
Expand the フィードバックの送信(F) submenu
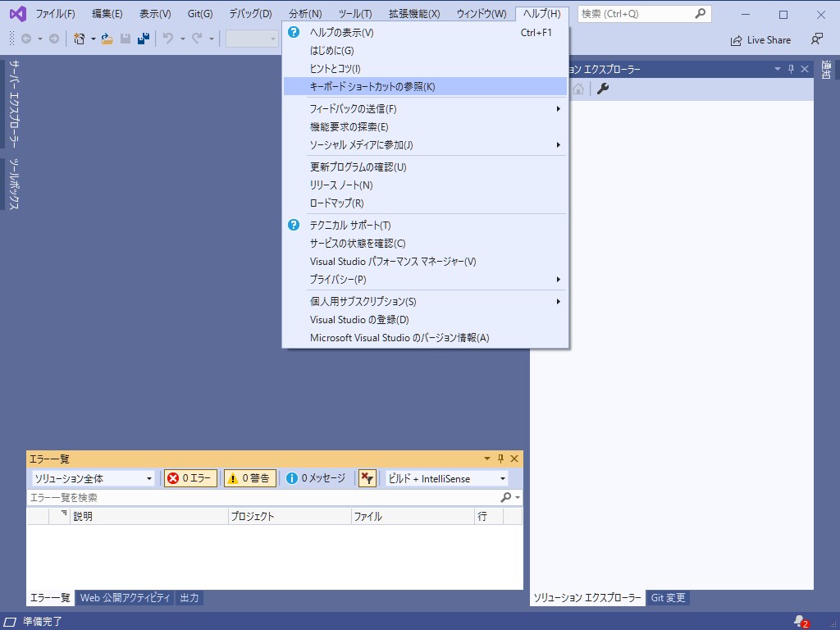425,109
